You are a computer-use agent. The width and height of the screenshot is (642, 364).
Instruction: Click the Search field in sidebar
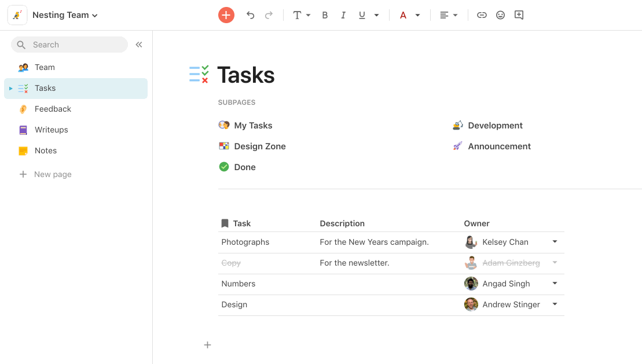click(x=69, y=45)
